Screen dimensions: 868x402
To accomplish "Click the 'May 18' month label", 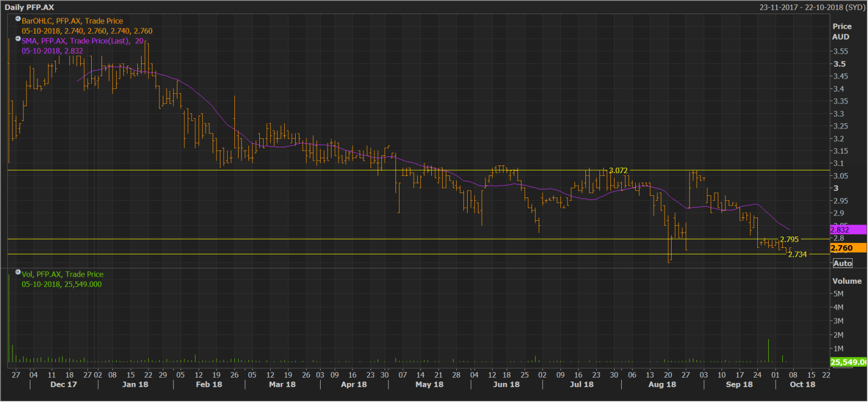I will [429, 384].
